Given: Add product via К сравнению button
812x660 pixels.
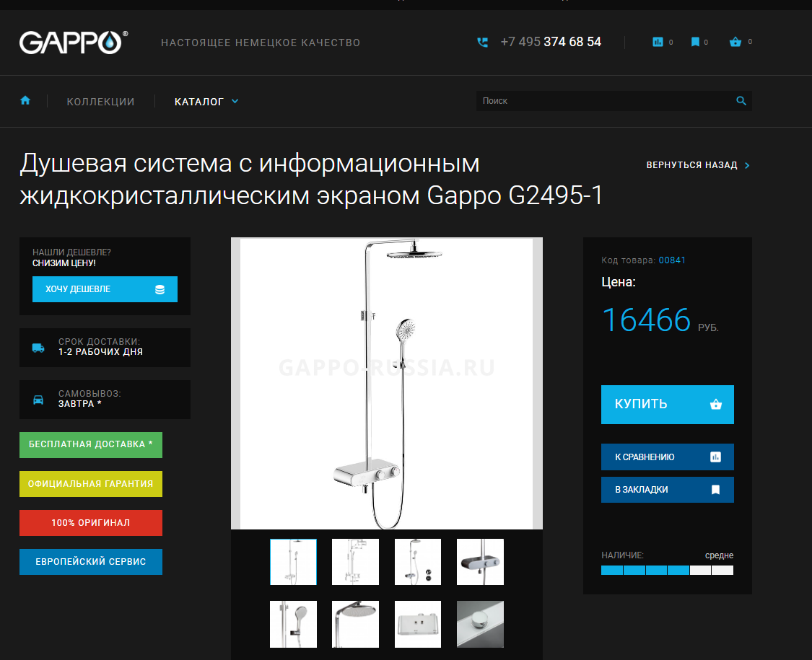Looking at the screenshot, I should [x=667, y=457].
